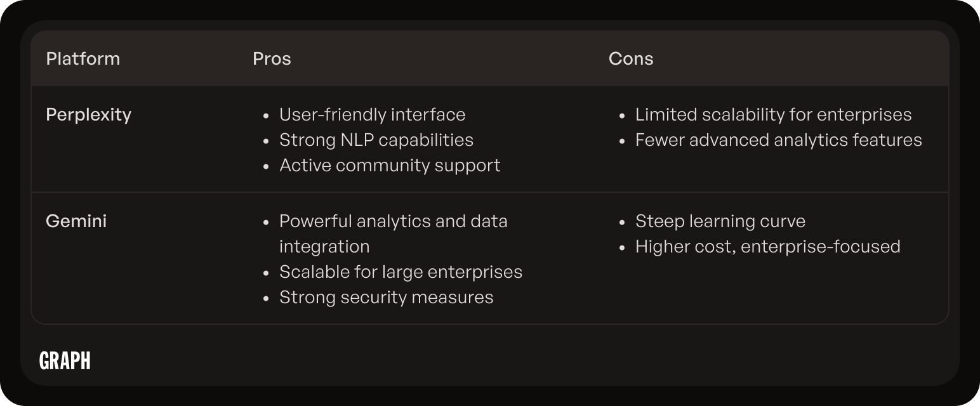
Task: Click the Perplexity row label
Action: pyautogui.click(x=89, y=115)
